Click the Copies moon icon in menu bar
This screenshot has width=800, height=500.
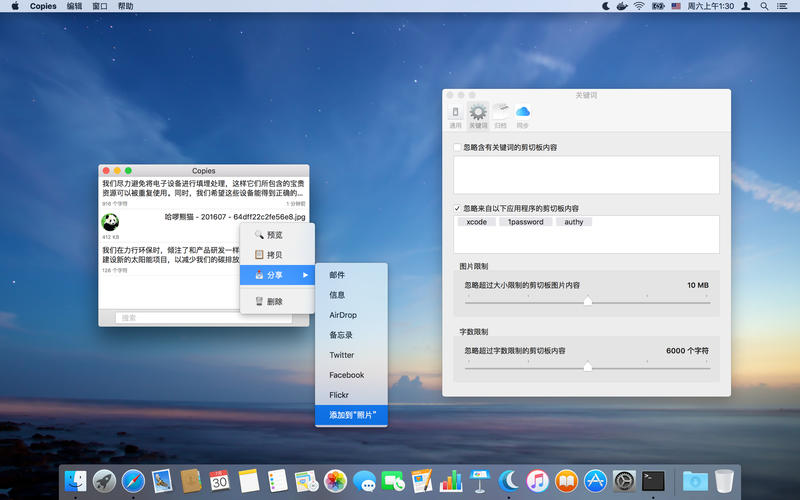click(606, 6)
